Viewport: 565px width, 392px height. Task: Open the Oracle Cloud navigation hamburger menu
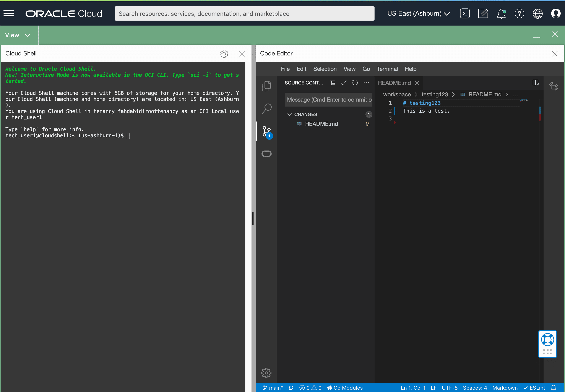[9, 13]
